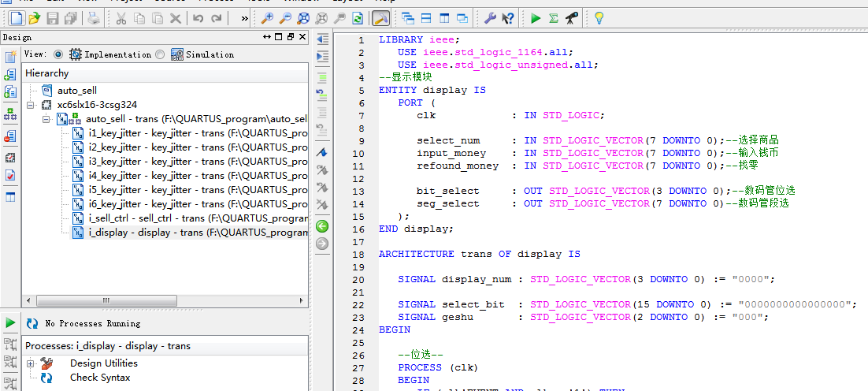Select the Implementation view radio button
Screen dimensions: 868x391
click(58, 54)
